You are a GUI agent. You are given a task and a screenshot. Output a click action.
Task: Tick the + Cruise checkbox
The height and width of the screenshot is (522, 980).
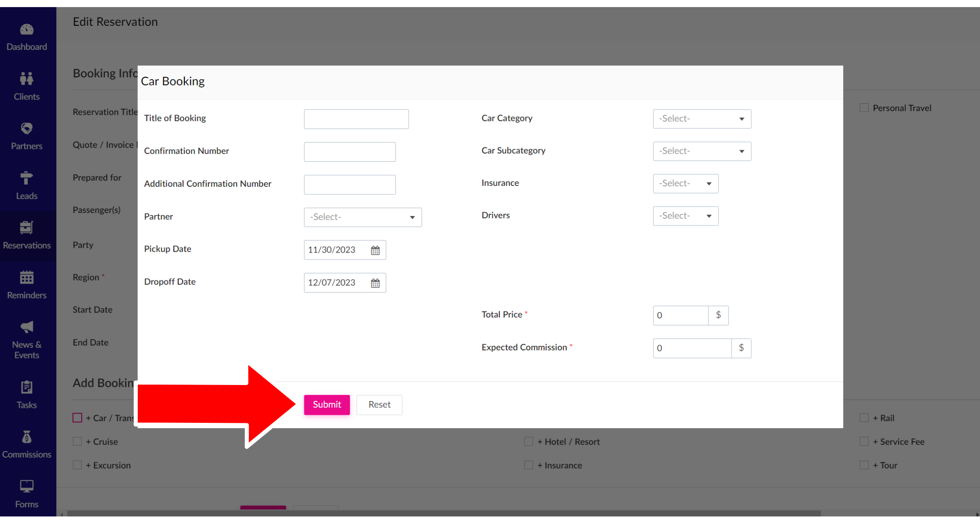[x=77, y=442]
